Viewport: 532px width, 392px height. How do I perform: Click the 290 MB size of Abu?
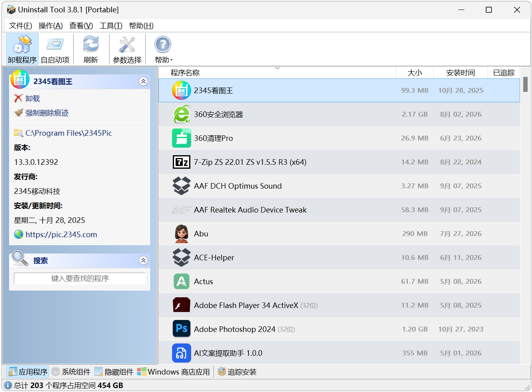(x=415, y=234)
